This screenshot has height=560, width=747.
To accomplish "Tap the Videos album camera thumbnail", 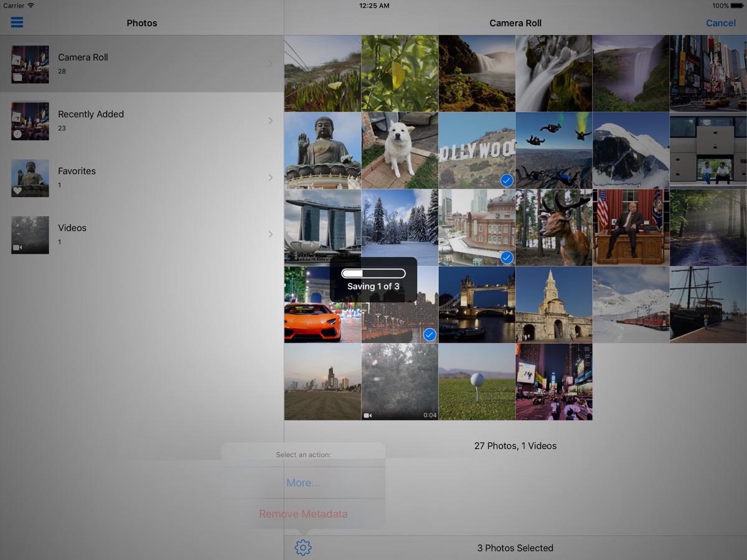I will 30,235.
